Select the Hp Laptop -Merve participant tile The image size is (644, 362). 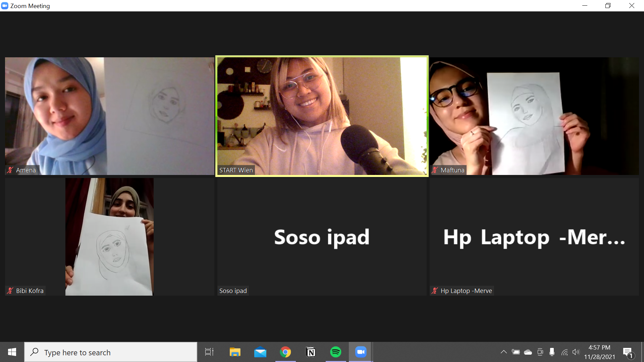534,237
